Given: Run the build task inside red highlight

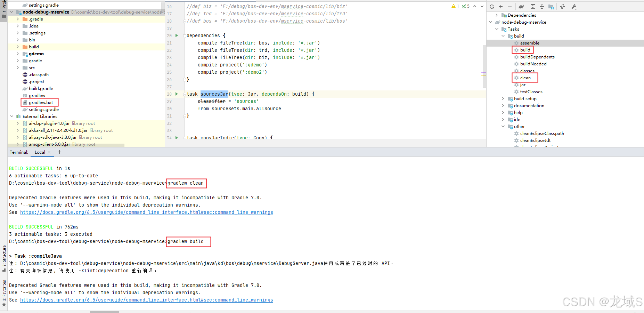Looking at the screenshot, I should (x=525, y=50).
